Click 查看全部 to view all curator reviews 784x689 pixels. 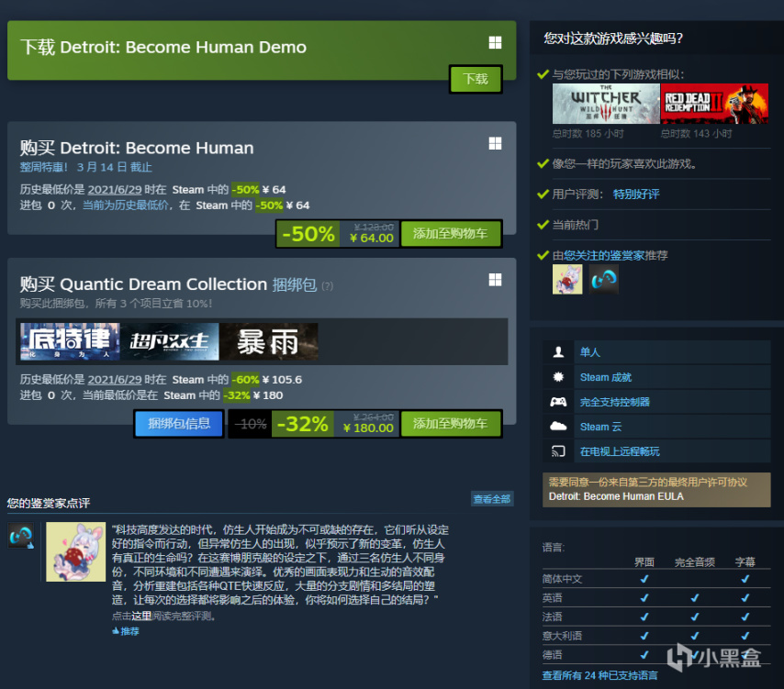click(x=492, y=499)
